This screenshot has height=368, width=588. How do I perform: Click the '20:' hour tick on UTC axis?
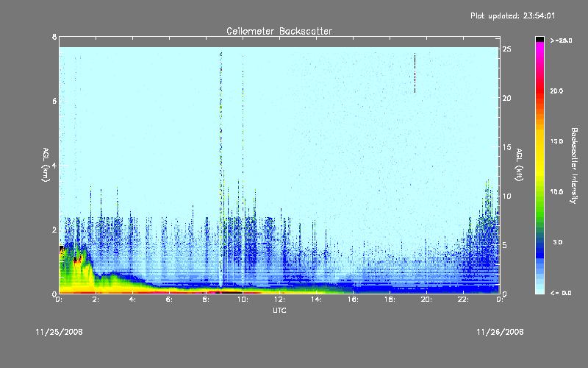point(427,300)
